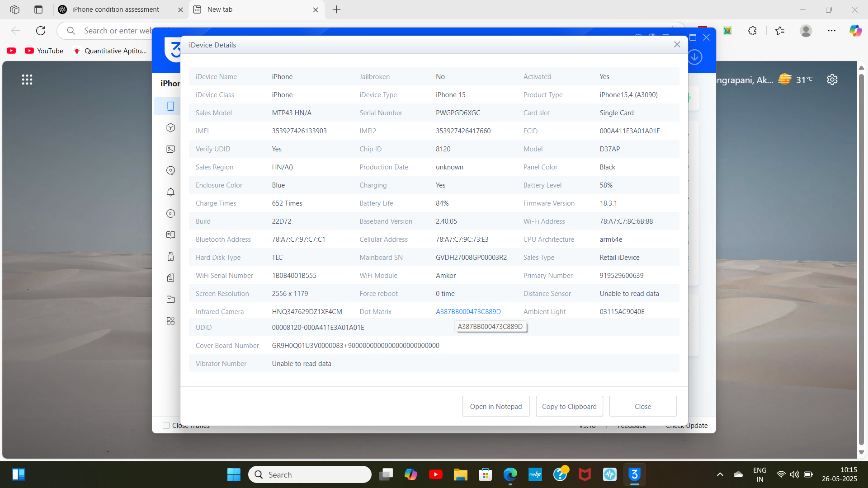Open the UDisk drive icon in 3uTools sidebar

click(170, 256)
